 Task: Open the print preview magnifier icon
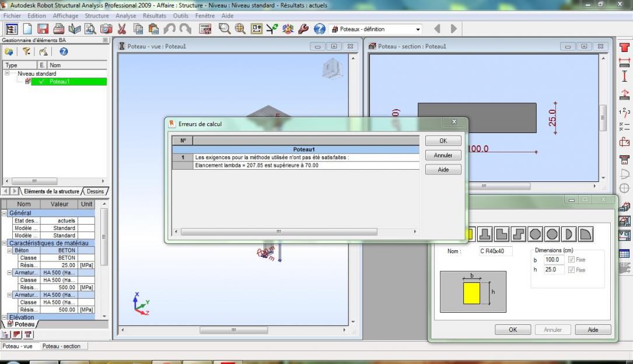90,29
